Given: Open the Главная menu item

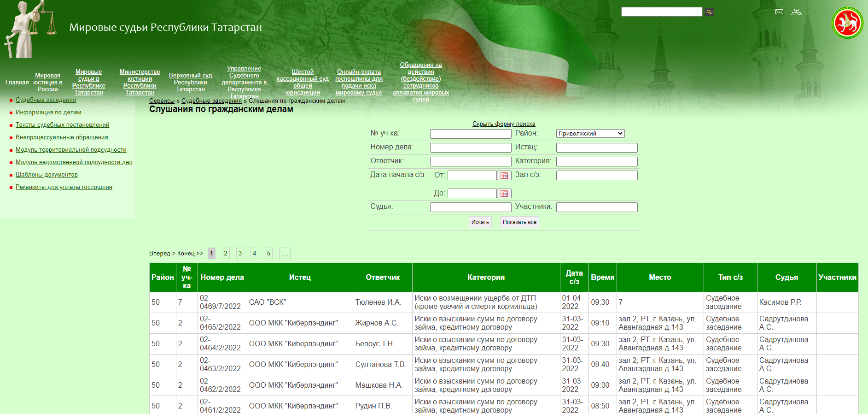Looking at the screenshot, I should (x=17, y=83).
